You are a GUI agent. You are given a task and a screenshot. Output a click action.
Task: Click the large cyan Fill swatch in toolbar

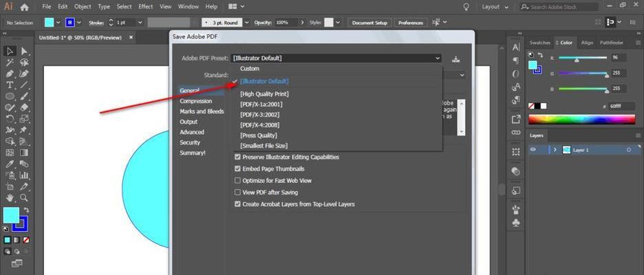pos(11,215)
